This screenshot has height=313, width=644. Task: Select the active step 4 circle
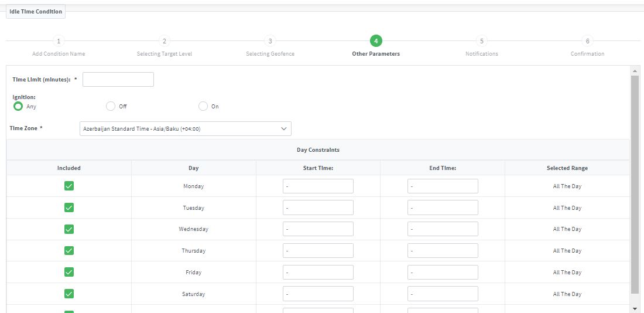pos(376,40)
